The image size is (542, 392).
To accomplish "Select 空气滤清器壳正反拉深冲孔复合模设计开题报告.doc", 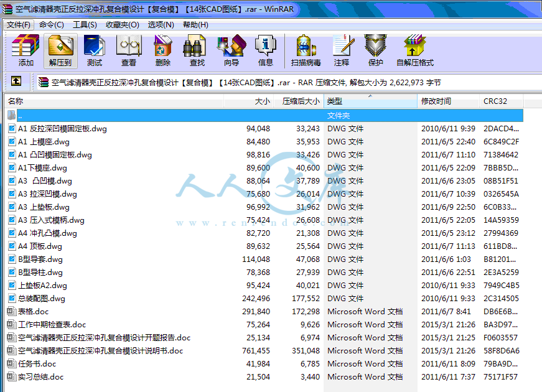I will (104, 337).
